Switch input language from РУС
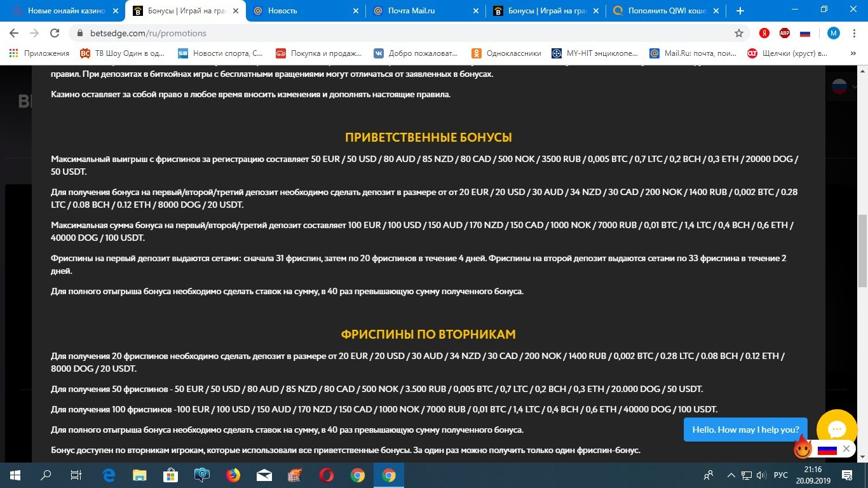 pyautogui.click(x=780, y=475)
